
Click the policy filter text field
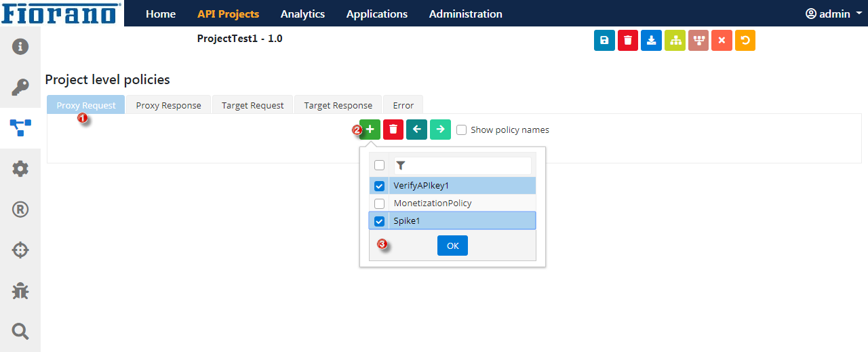pyautogui.click(x=462, y=165)
